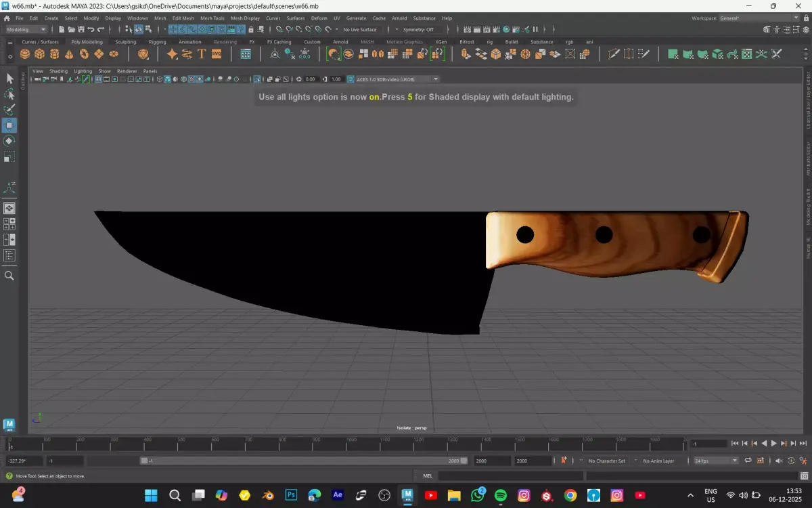Open the search icon in the left sidebar

pos(9,276)
